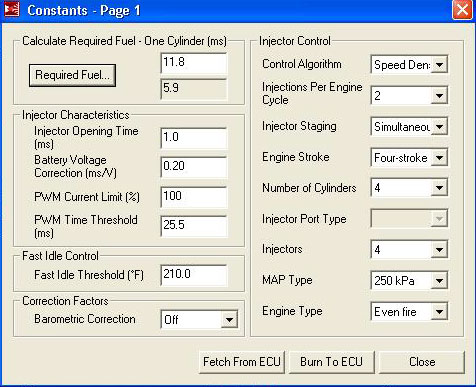Click the required fuel field showing 11.8
The width and height of the screenshot is (476, 387).
194,63
